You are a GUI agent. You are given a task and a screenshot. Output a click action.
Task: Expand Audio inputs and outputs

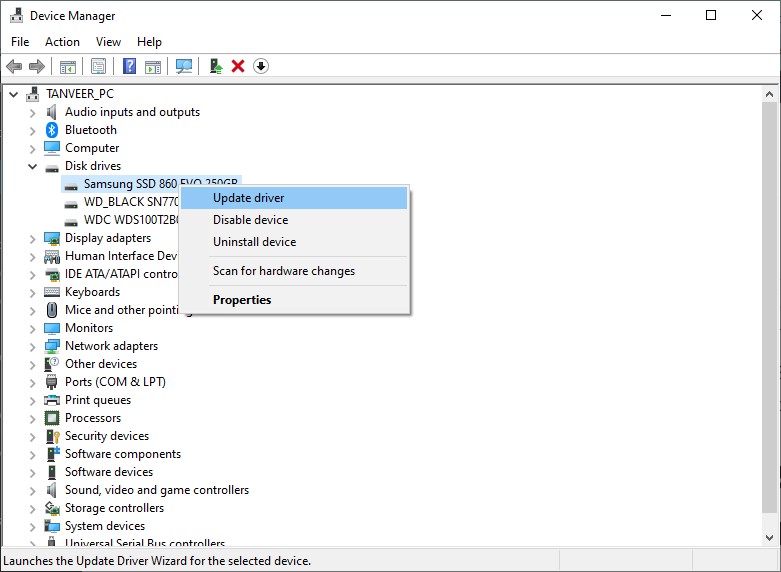pos(33,113)
